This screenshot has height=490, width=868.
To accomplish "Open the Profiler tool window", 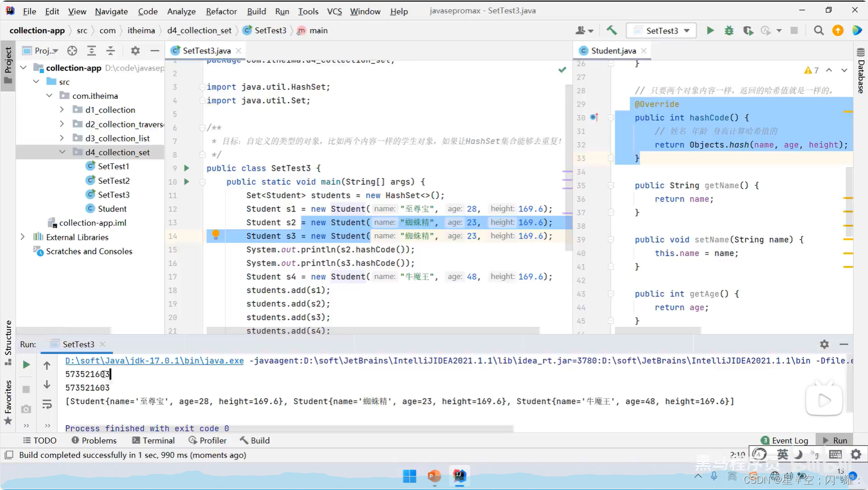I will click(x=208, y=440).
